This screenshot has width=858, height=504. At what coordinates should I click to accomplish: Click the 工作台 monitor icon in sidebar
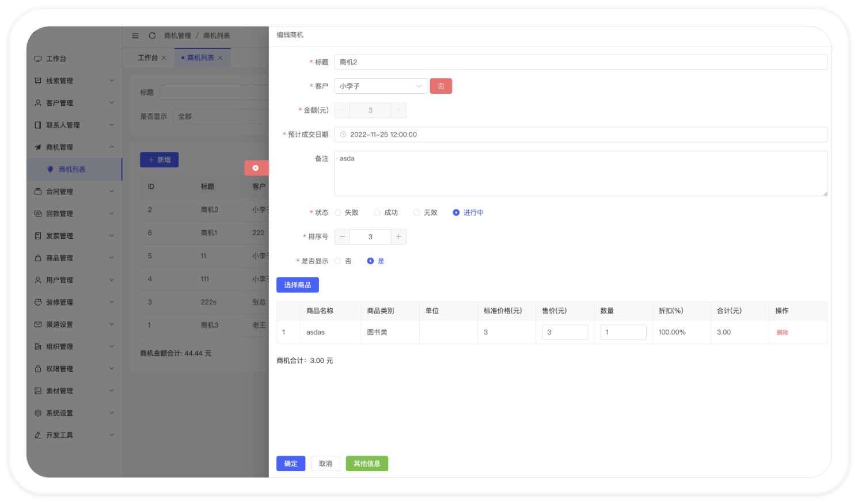38,59
